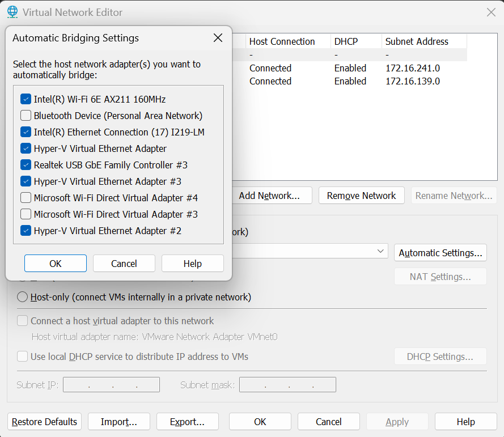
Task: Uncheck Hyper-V Virtual Ethernet Adapter #2
Action: pyautogui.click(x=26, y=230)
